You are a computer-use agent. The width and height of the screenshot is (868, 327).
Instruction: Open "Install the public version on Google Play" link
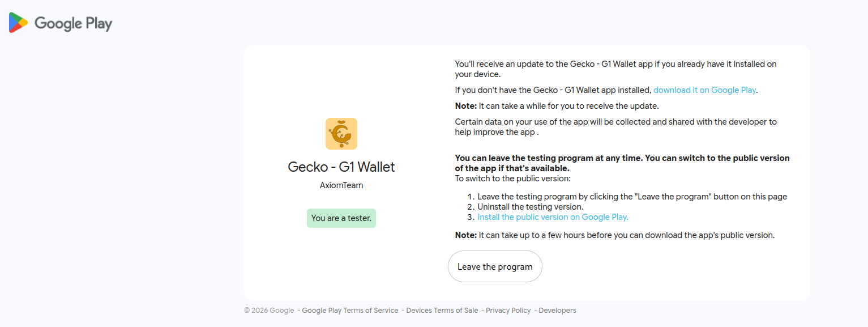[553, 217]
